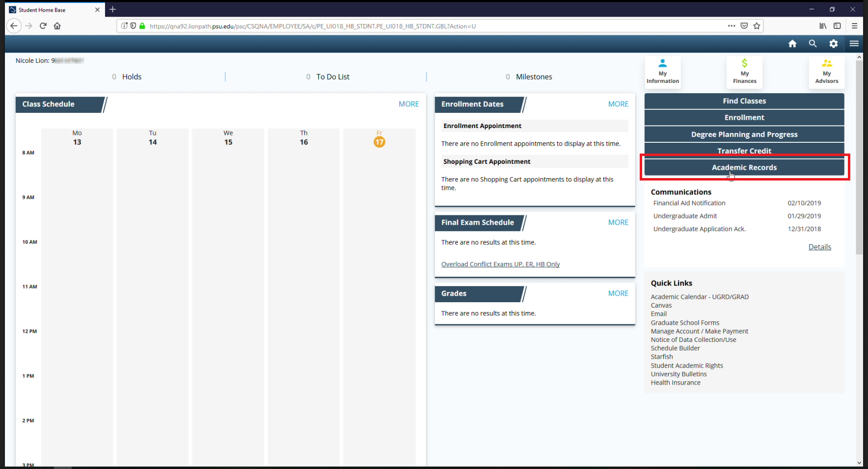Open the Holds counter
Screen dimensions: 868x469
[127, 77]
